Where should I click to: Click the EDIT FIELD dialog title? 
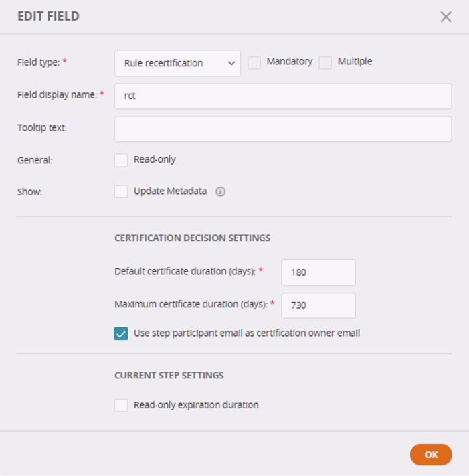[x=48, y=17]
